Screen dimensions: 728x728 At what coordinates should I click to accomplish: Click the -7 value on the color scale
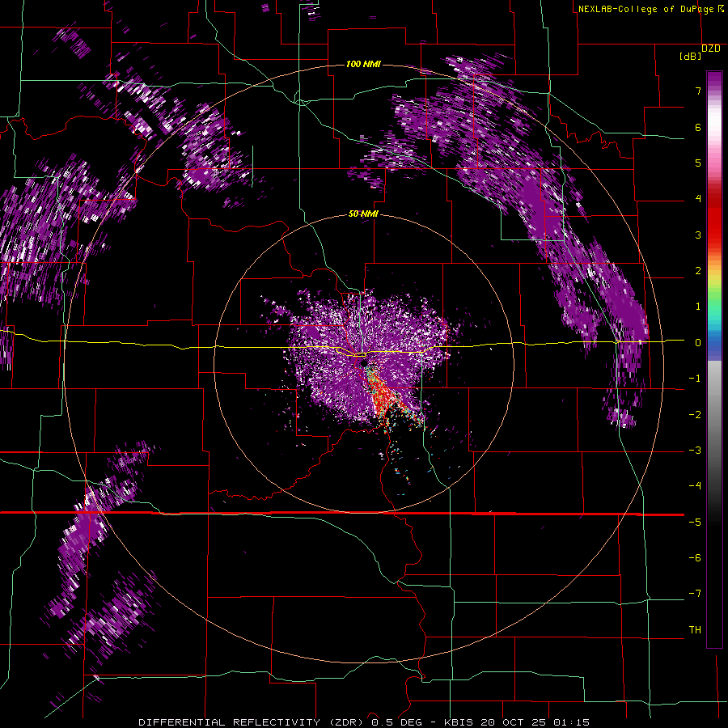(695, 594)
